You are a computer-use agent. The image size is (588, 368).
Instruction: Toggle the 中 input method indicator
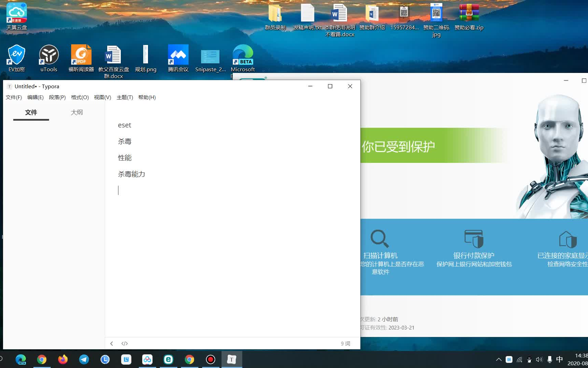(x=559, y=359)
